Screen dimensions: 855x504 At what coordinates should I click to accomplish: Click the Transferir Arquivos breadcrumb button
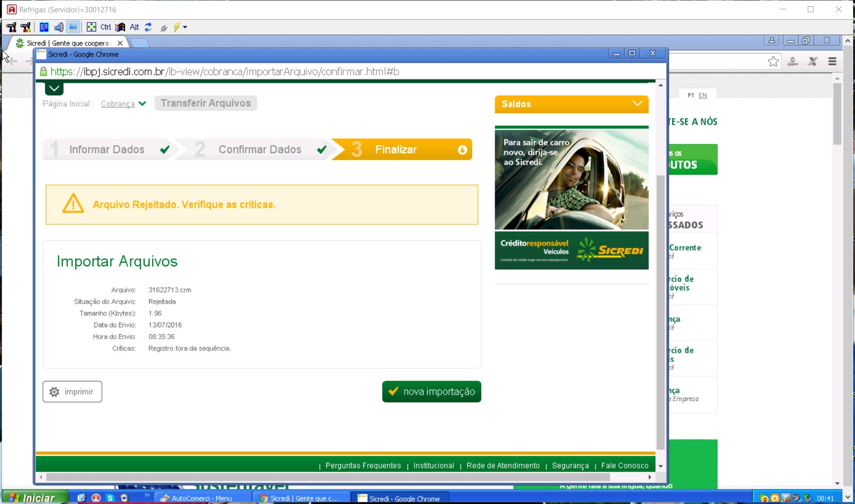tap(206, 103)
